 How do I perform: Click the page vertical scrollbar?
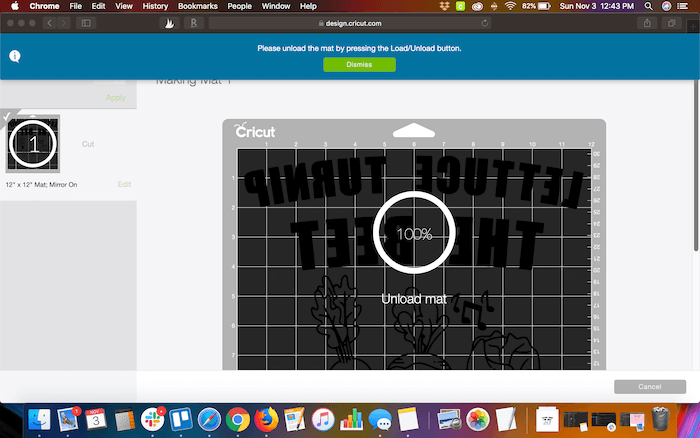(x=697, y=165)
